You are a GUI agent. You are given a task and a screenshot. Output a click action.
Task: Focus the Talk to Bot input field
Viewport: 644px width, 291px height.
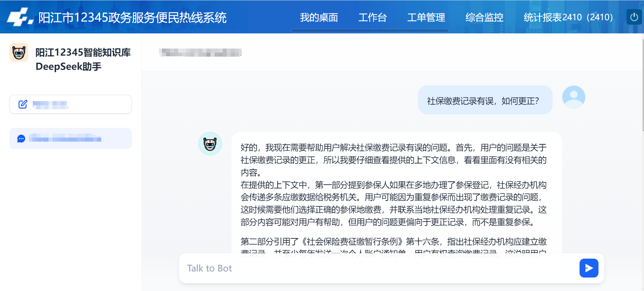[378, 268]
